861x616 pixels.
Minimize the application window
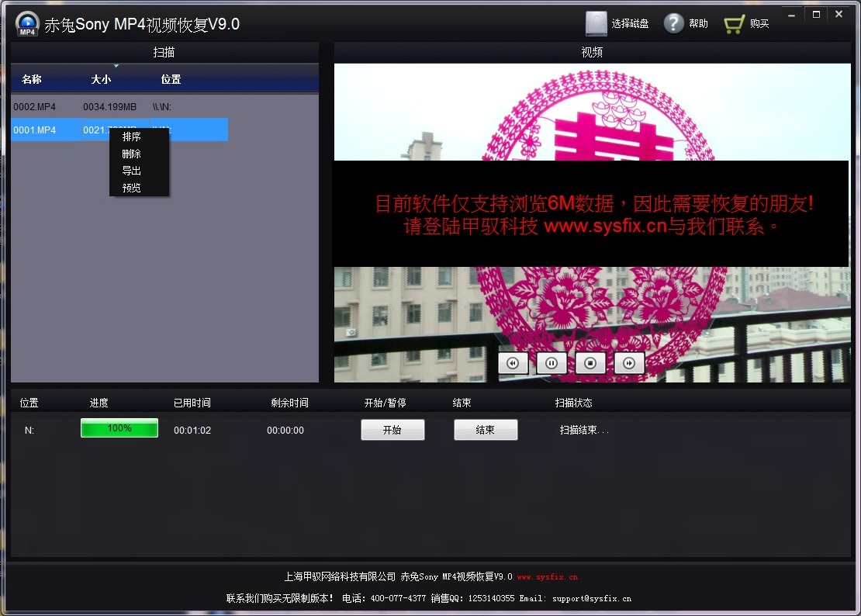791,15
